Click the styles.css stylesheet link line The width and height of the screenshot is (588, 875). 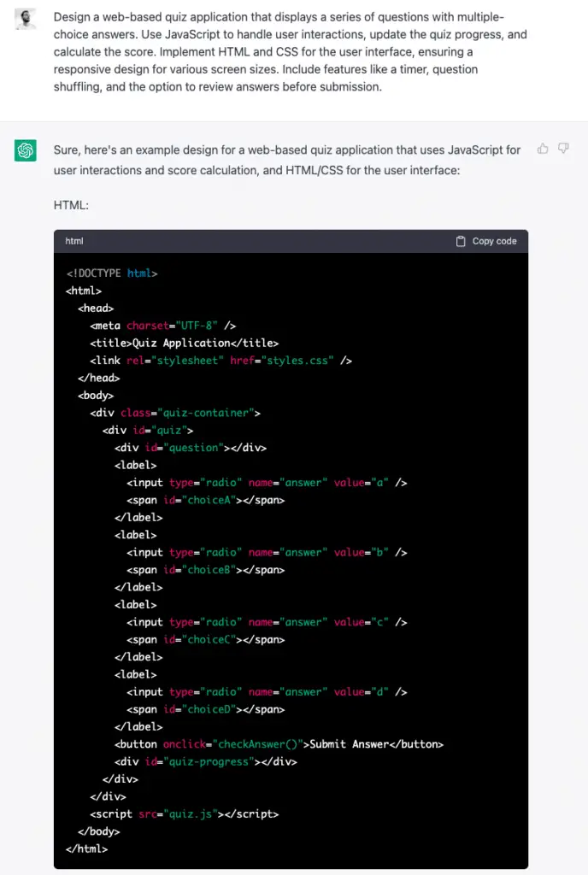(220, 361)
